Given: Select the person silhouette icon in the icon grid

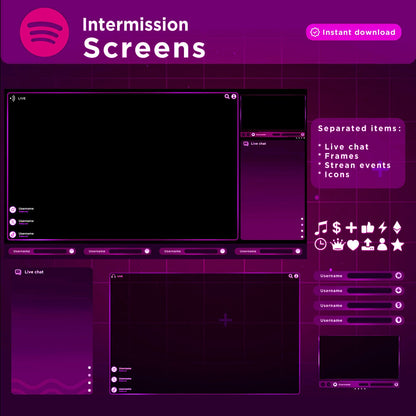Looking at the screenshot, I should click(x=382, y=244).
